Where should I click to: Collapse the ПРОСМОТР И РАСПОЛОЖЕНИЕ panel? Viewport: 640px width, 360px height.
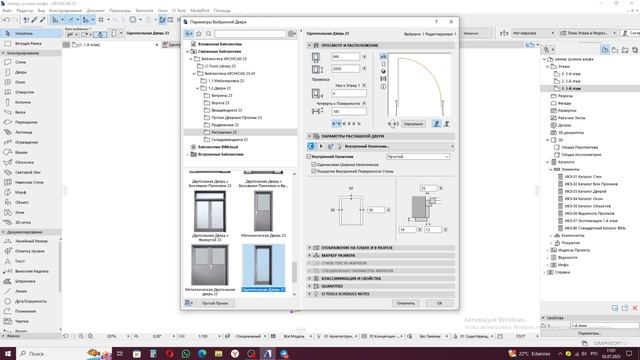coord(309,45)
